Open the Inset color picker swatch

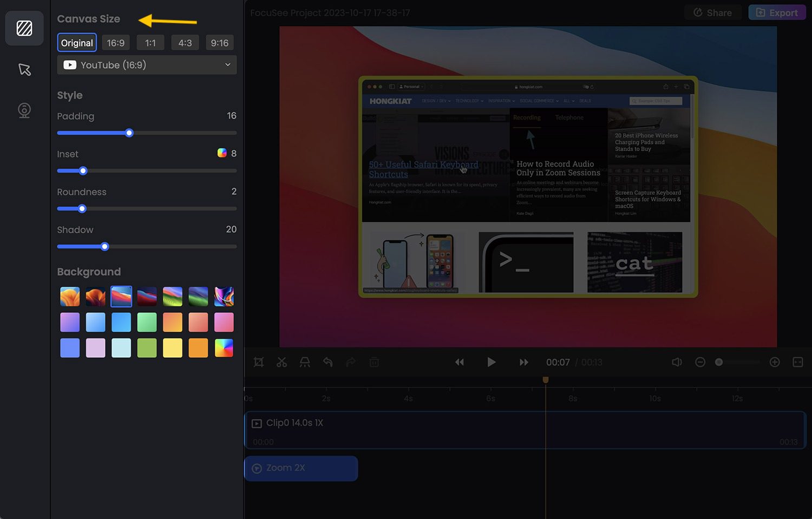point(222,153)
